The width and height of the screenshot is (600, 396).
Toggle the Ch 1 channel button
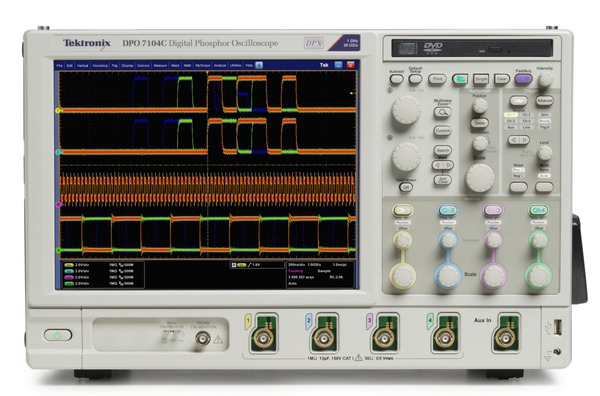[403, 210]
